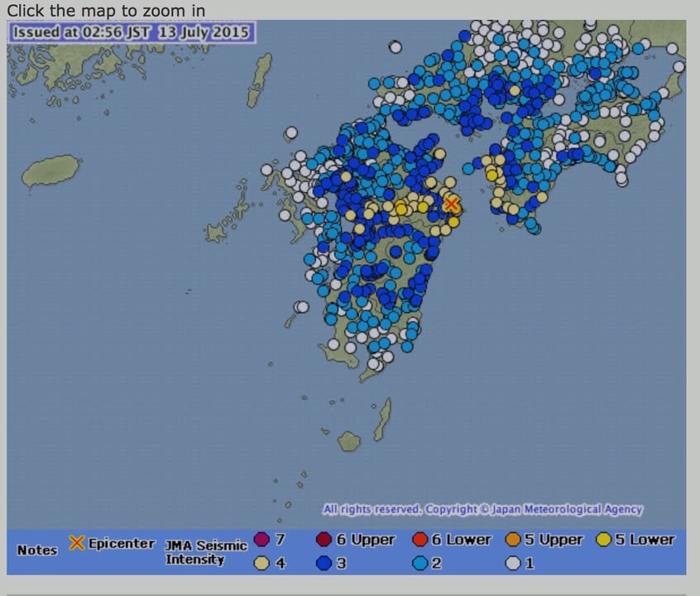
Task: Select the 6 Lower red legend circle
Action: coord(420,540)
